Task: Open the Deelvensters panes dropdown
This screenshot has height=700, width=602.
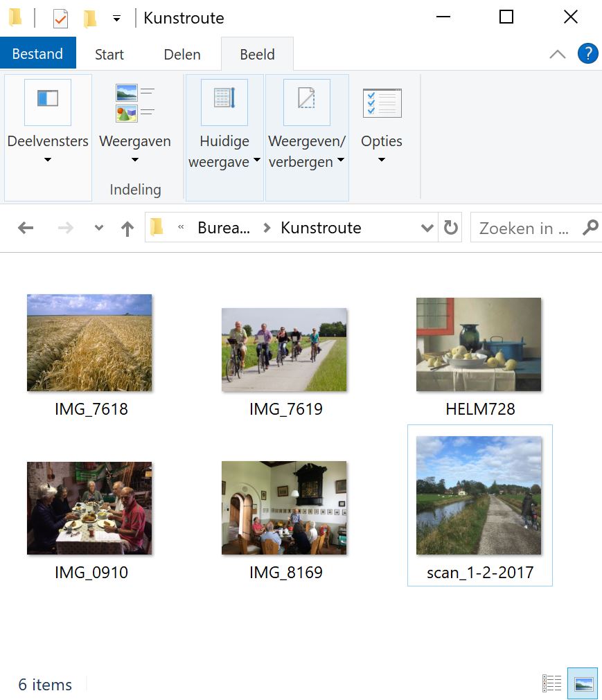Action: tap(48, 159)
